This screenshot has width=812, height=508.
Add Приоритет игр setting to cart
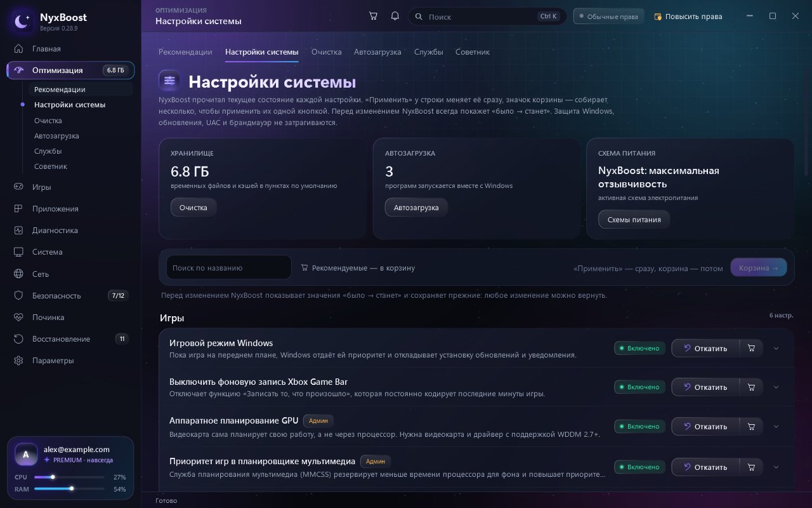pos(752,467)
